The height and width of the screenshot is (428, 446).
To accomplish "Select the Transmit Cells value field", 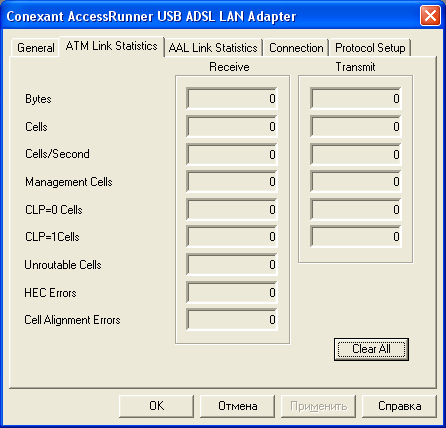I will [x=356, y=126].
